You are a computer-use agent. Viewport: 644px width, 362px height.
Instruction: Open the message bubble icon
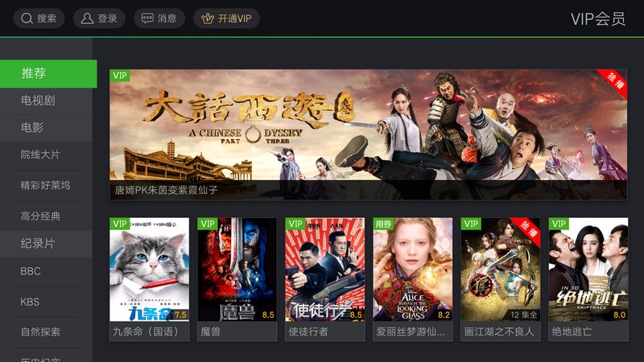point(147,19)
